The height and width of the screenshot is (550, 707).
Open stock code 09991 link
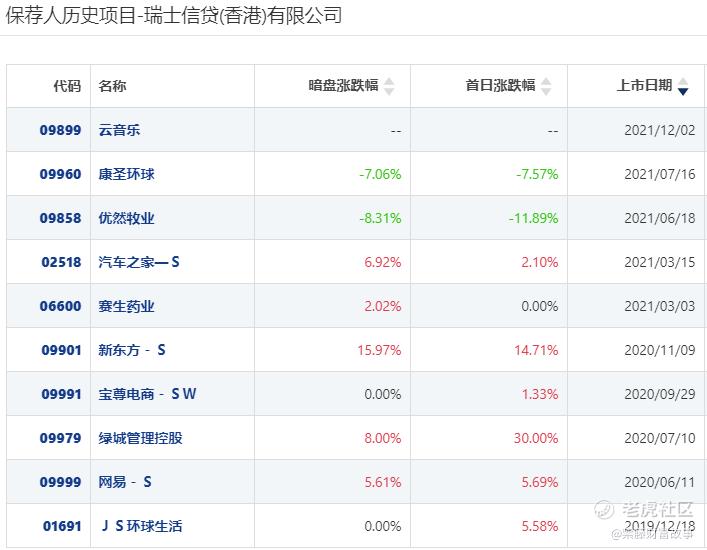click(x=60, y=394)
